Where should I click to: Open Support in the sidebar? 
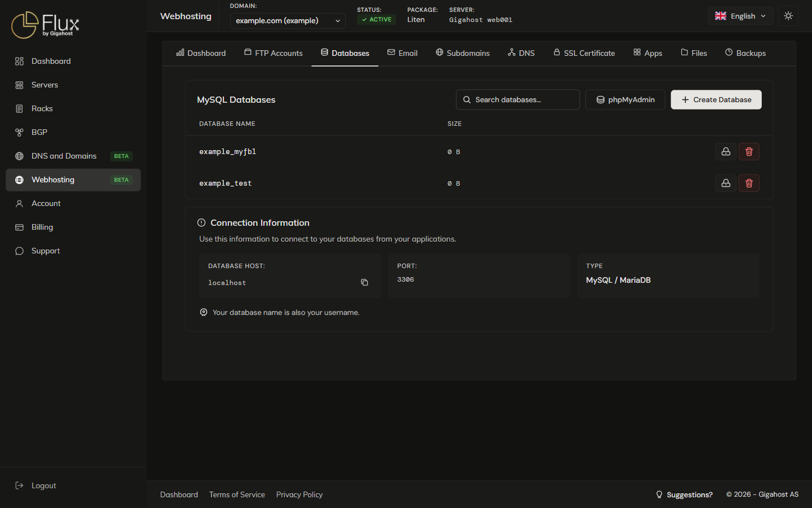point(73,251)
